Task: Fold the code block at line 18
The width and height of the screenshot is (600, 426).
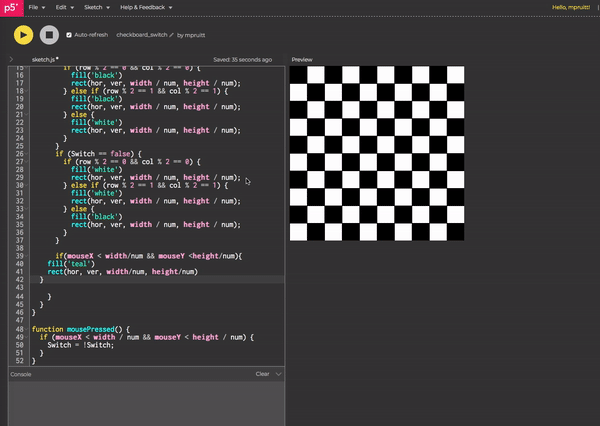Action: click(27, 91)
